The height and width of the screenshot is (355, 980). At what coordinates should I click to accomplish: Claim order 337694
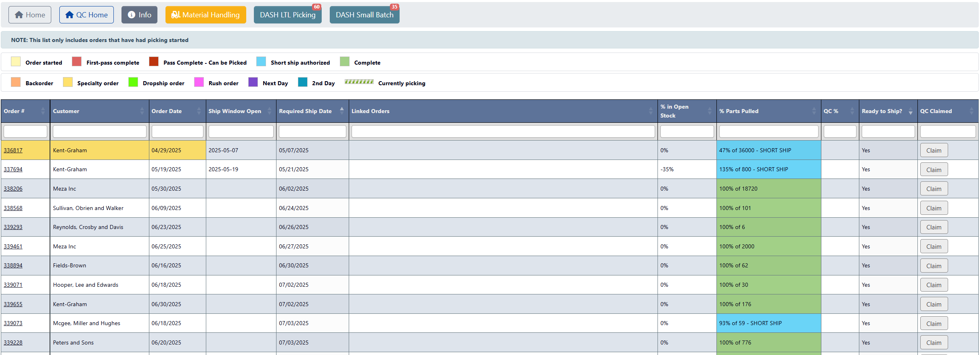(934, 170)
